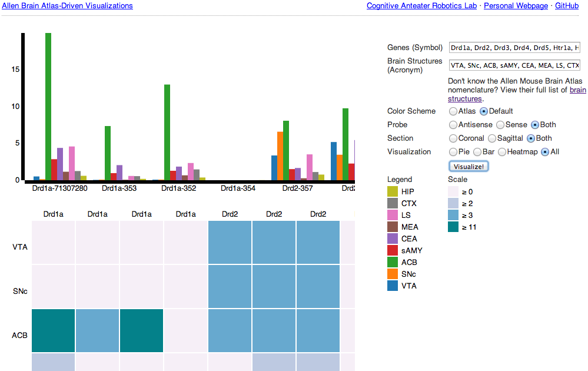Click the SNc legend color swatch
Screen dimensions: 588x371
[392, 274]
